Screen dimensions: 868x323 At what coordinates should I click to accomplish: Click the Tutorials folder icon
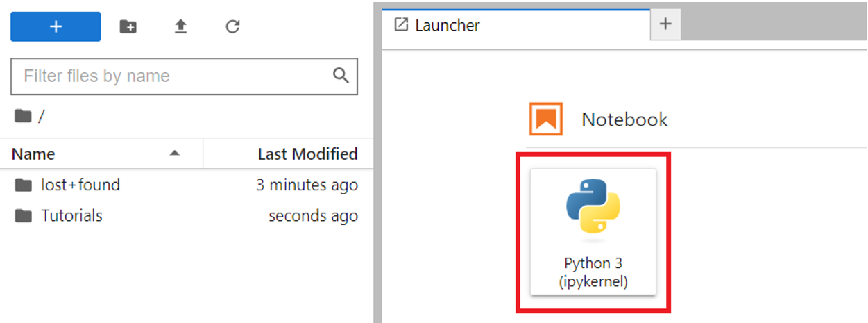[24, 215]
